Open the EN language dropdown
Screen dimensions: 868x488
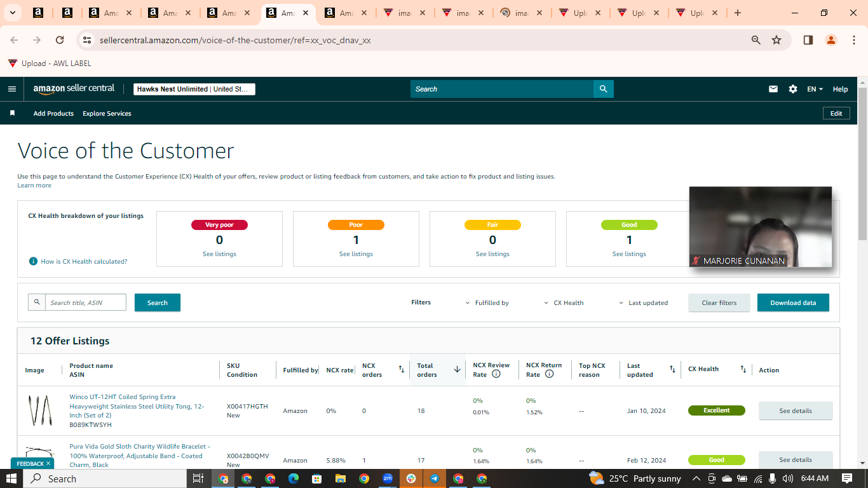[x=815, y=89]
